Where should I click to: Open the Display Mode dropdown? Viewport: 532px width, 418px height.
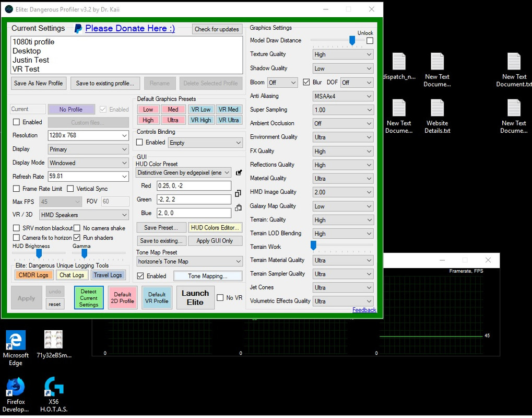pos(88,162)
